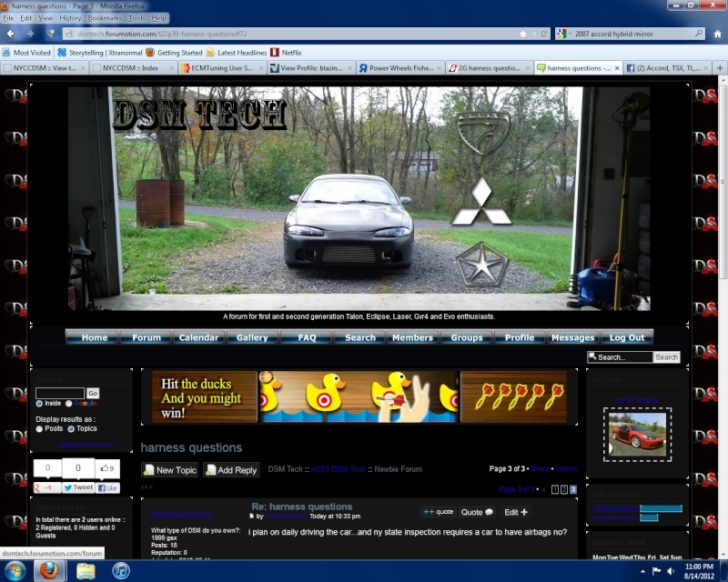
Task: Open the search engine dropdown next to Google icon
Action: point(570,34)
